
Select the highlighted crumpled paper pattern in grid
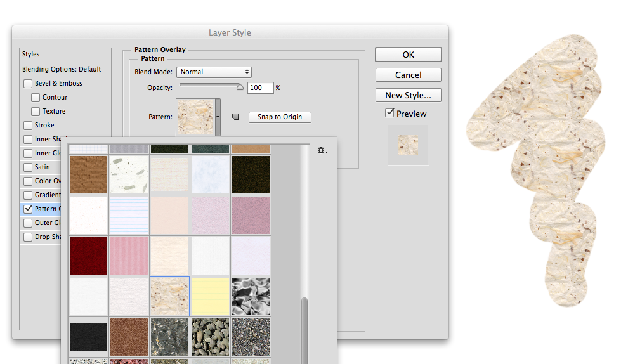point(170,296)
